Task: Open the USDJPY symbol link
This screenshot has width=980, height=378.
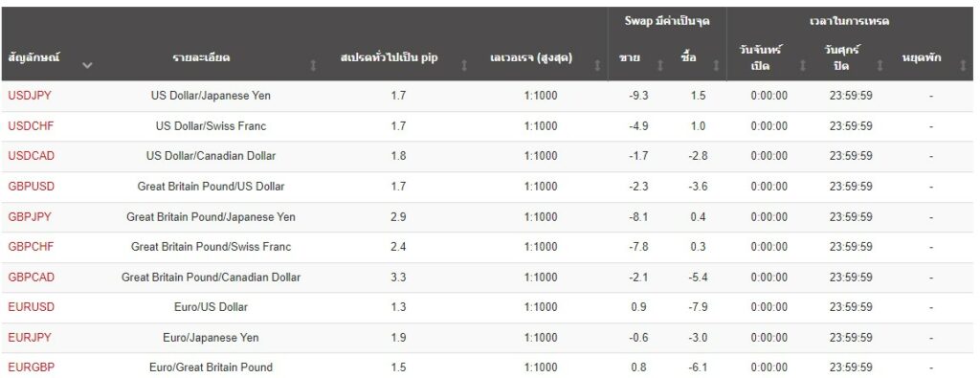Action: coord(30,96)
